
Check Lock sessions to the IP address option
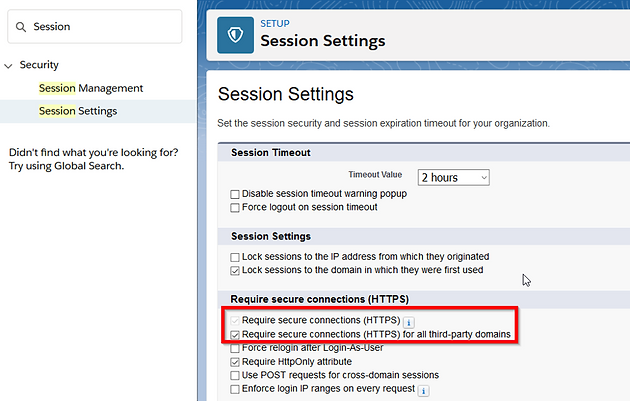235,257
